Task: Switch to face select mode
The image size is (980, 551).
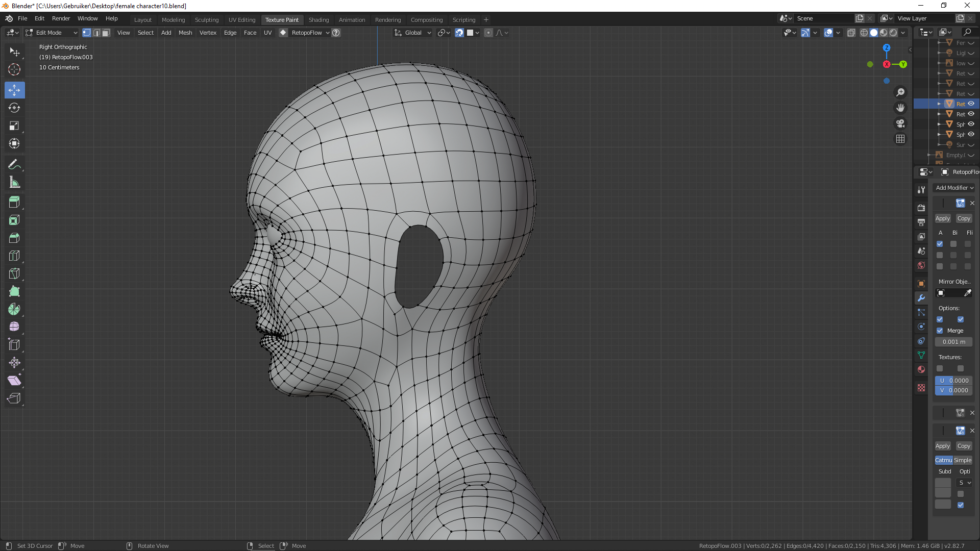Action: tap(106, 33)
